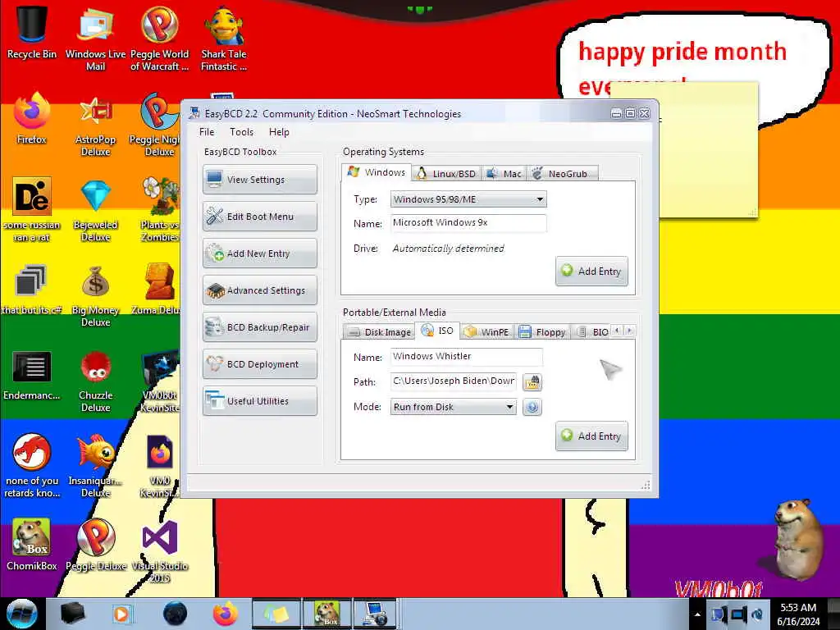
Task: Select the ISO tab
Action: (438, 331)
